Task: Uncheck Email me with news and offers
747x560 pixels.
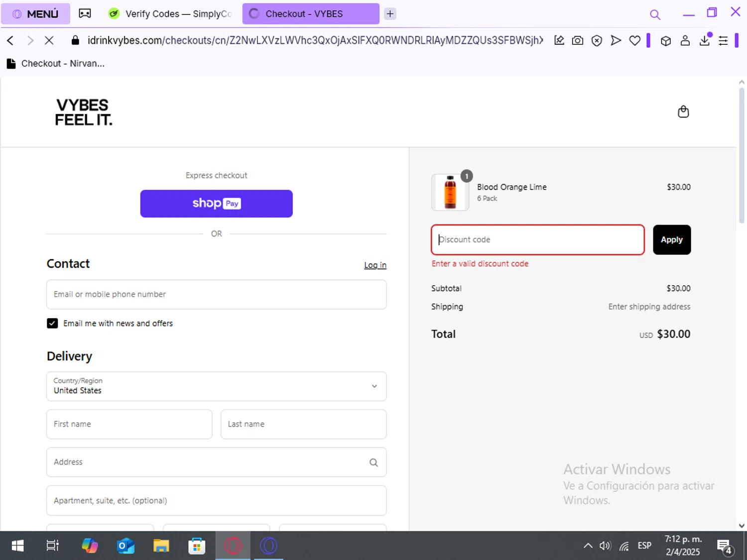Action: click(52, 323)
